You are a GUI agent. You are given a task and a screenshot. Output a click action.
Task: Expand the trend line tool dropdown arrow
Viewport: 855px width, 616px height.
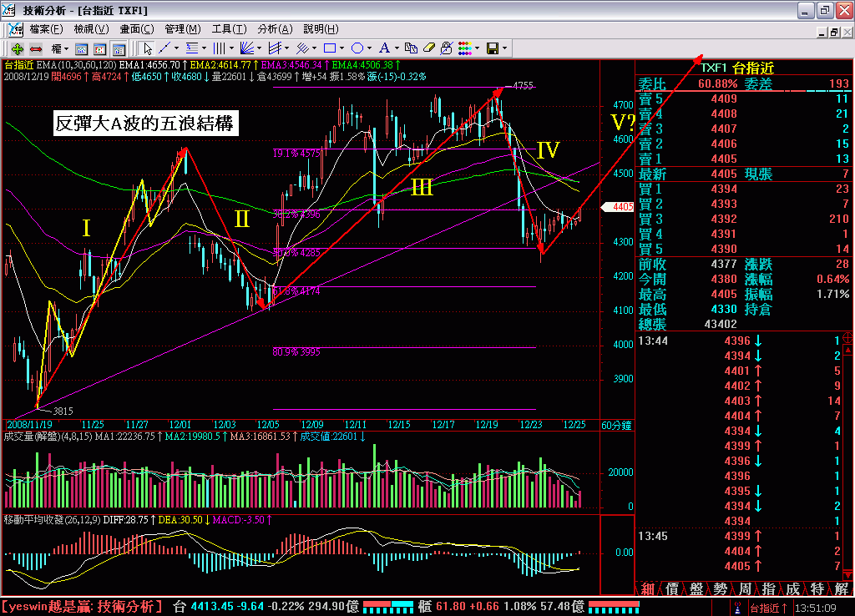[x=176, y=48]
